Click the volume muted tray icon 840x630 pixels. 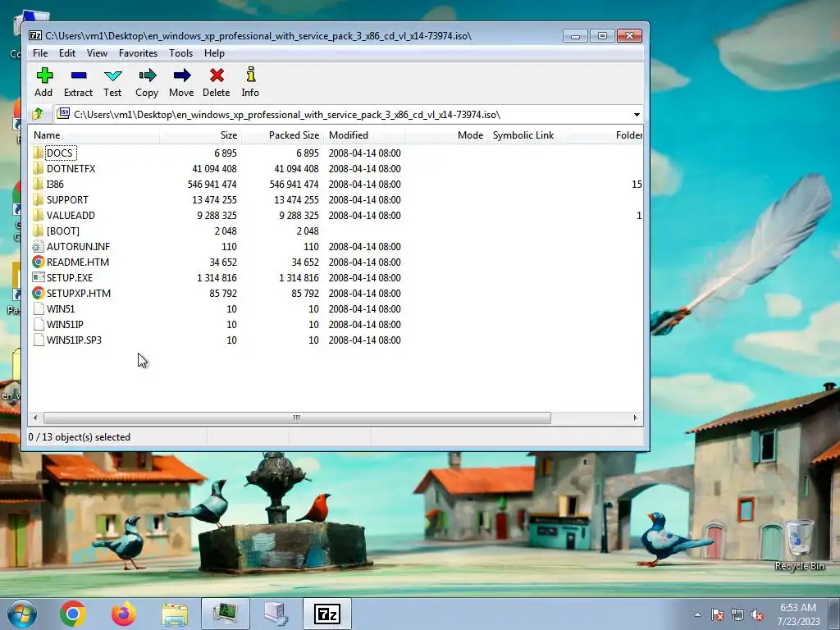757,615
